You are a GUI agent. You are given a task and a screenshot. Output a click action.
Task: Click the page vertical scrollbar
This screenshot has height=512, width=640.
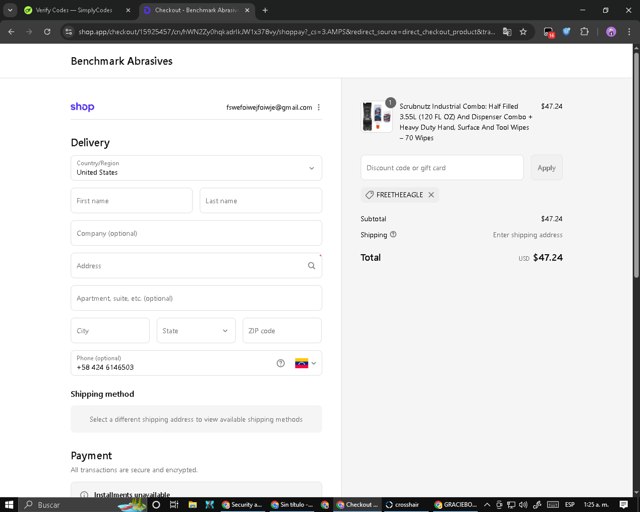click(636, 165)
